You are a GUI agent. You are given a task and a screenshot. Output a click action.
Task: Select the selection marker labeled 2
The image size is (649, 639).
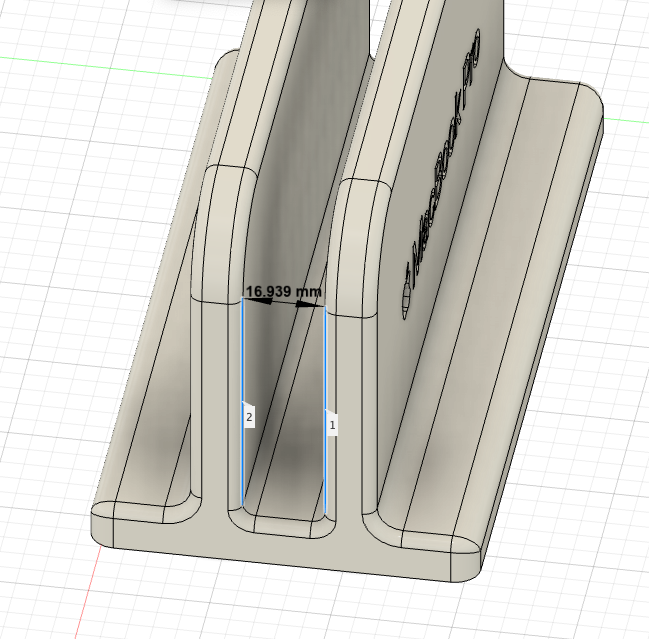pos(249,416)
